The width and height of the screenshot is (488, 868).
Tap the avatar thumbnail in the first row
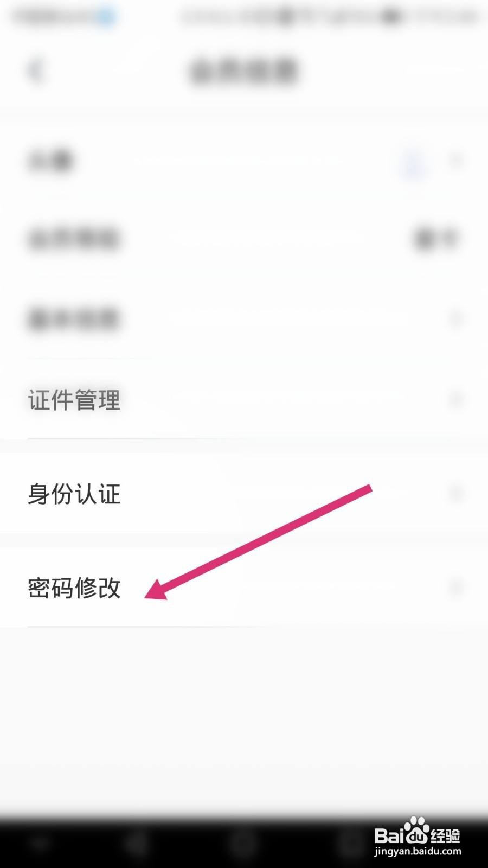point(414,161)
